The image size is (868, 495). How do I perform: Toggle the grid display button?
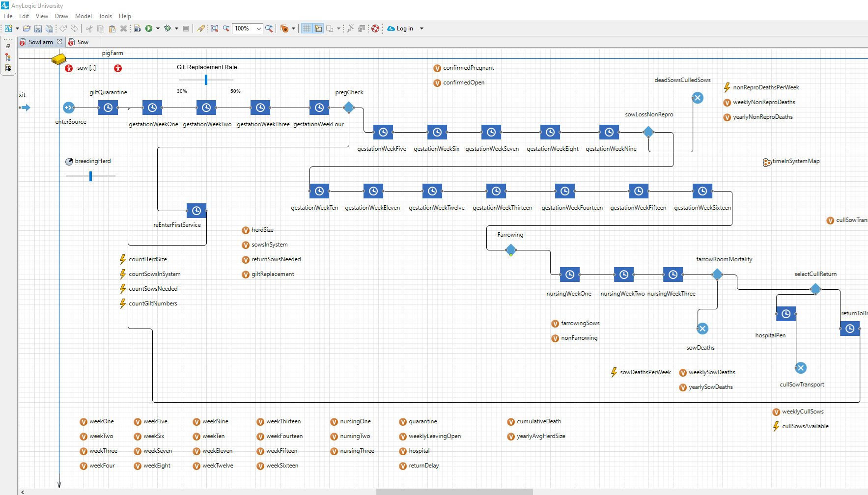pyautogui.click(x=307, y=28)
